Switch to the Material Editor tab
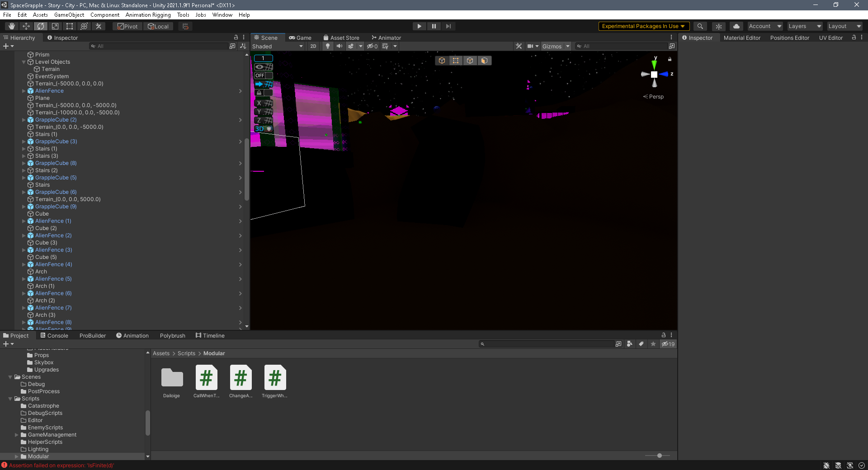Screen dimensions: 868x470 click(742, 38)
